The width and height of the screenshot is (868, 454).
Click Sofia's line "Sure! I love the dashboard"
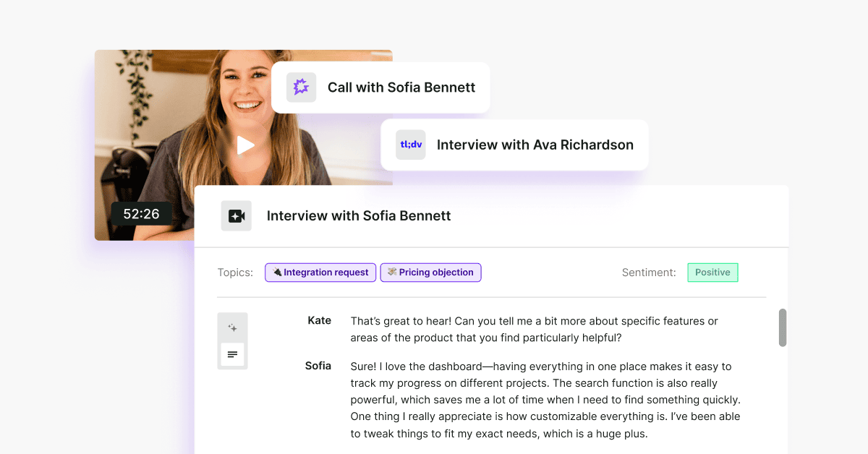(545, 401)
